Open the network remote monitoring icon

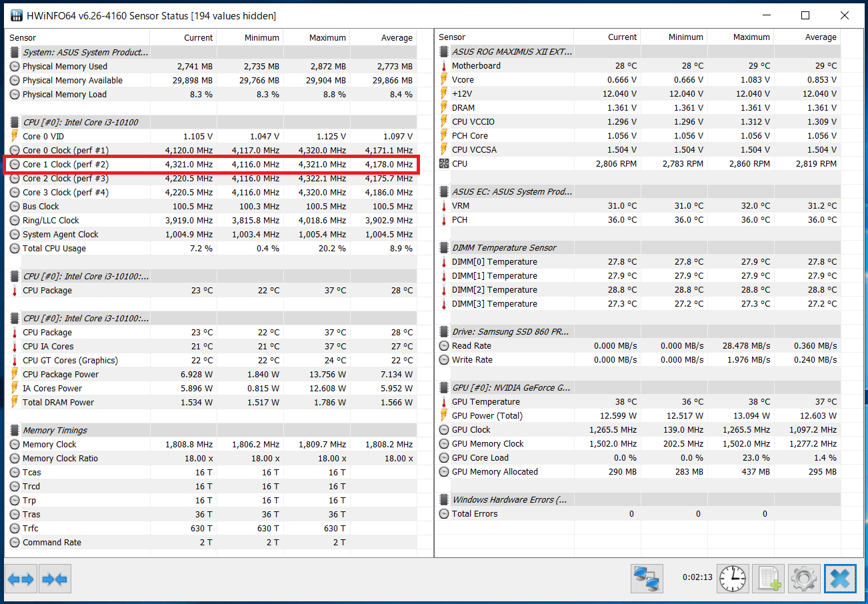[647, 579]
